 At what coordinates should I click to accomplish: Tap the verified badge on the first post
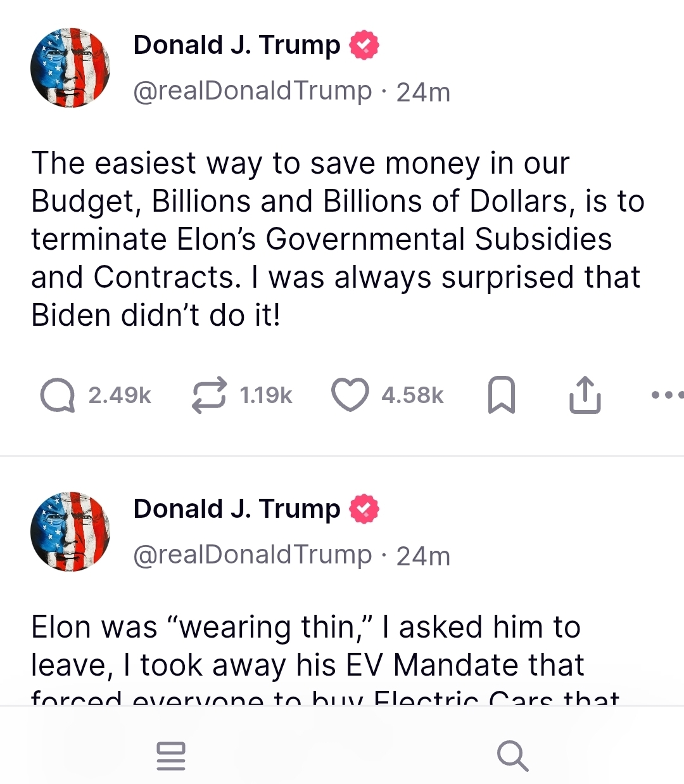coord(364,46)
